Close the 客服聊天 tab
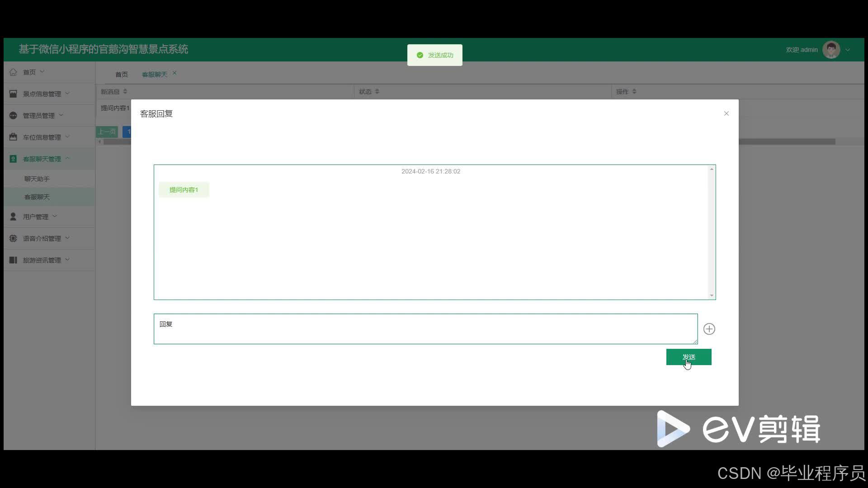 (x=175, y=73)
